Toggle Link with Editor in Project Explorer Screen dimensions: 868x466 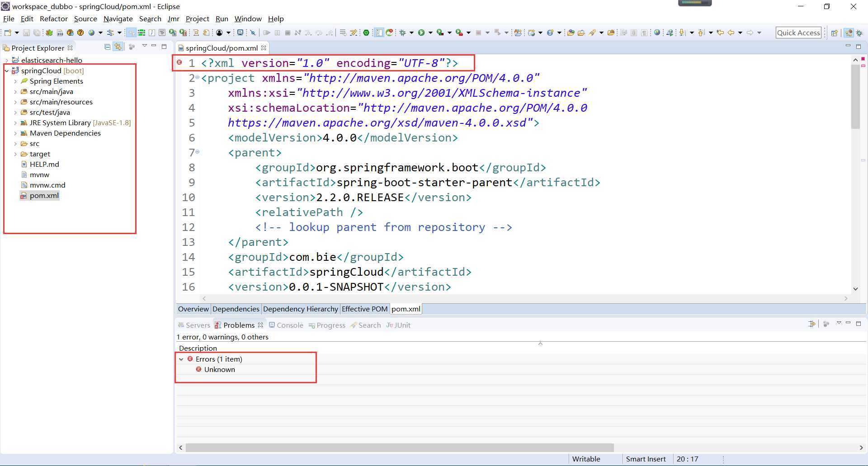click(x=118, y=47)
